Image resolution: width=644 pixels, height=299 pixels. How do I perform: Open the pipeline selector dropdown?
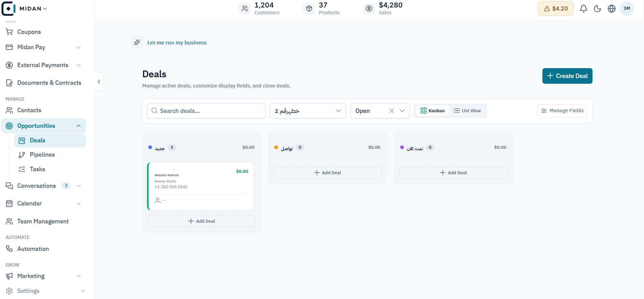click(x=308, y=111)
